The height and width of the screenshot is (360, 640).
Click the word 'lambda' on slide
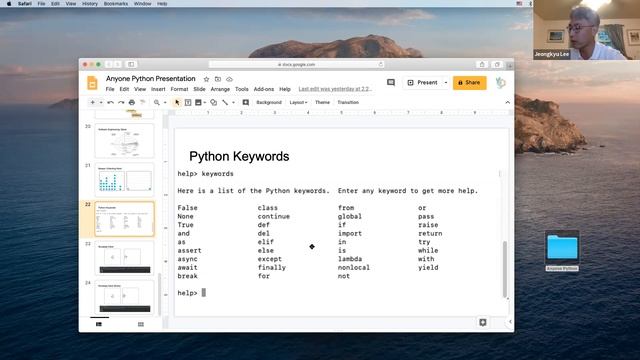[350, 259]
